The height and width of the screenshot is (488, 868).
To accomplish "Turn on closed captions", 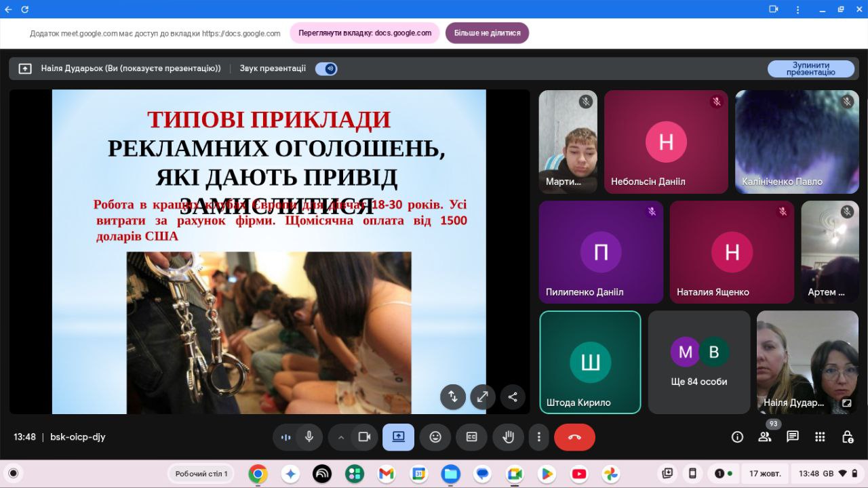I will click(471, 437).
